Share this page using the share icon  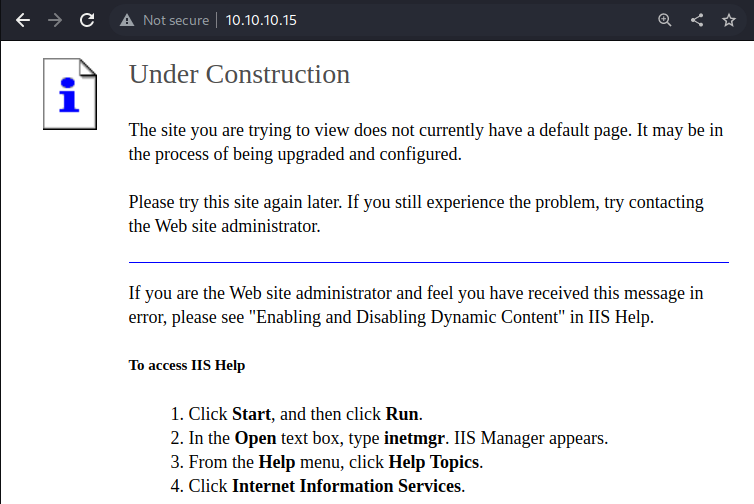coord(697,20)
